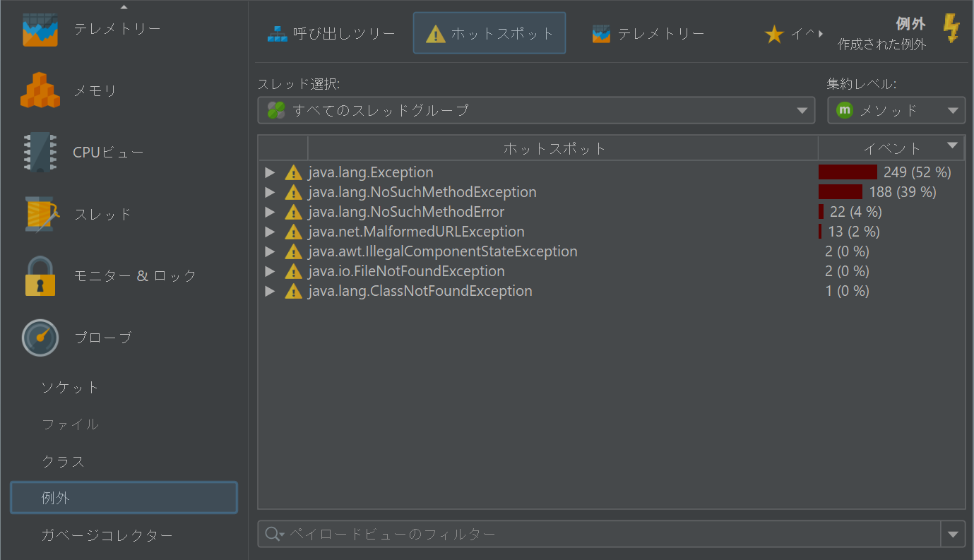The width and height of the screenshot is (974, 560).
Task: Select java.net.MalformedURLException row text
Action: [417, 232]
